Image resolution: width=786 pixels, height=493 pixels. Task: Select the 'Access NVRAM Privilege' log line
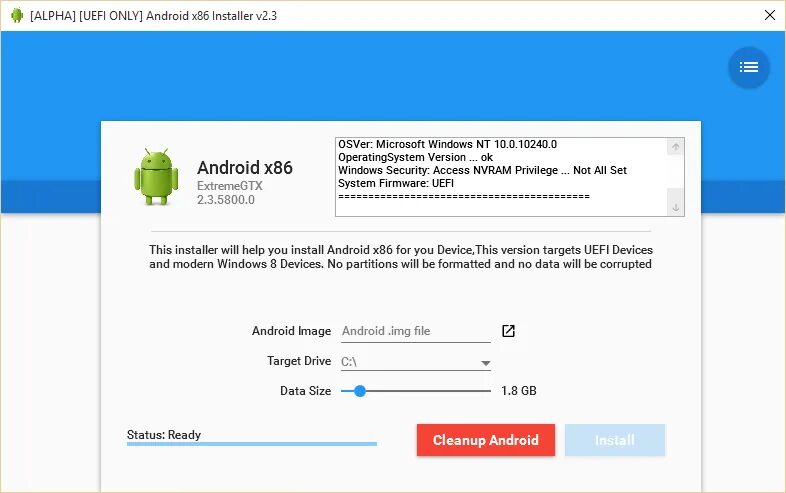click(482, 171)
